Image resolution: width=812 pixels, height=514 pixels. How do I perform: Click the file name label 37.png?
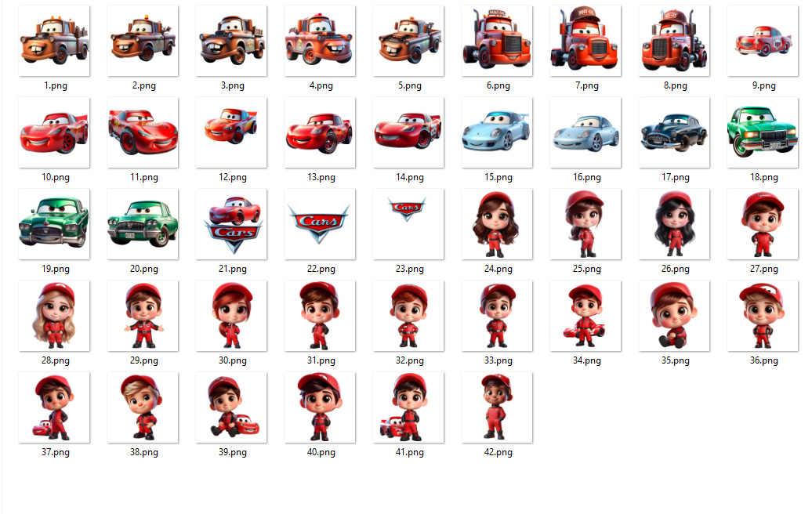[56, 452]
